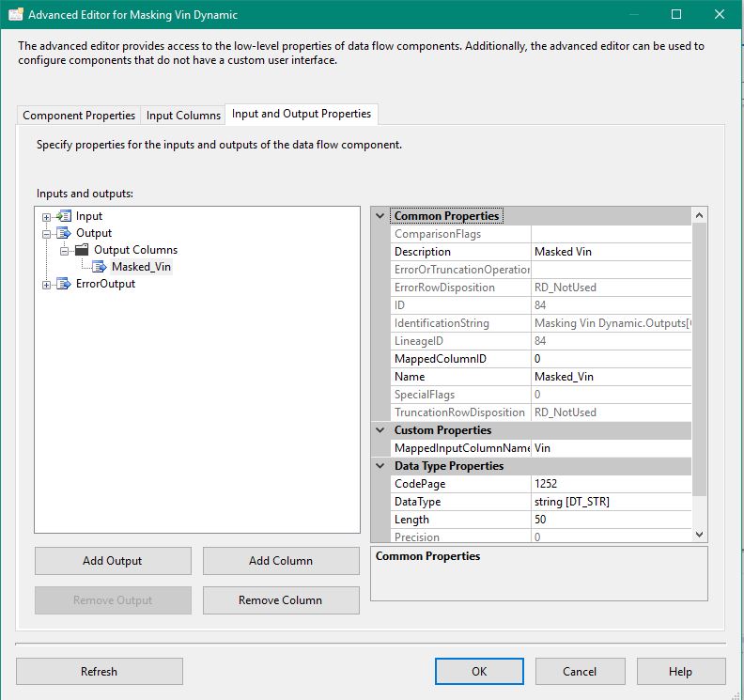744x700 pixels.
Task: Select the ComparisonFlags property row
Action: point(540,234)
